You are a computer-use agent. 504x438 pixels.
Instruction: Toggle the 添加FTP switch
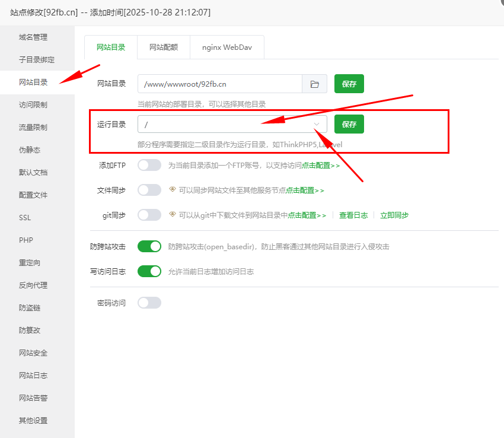(149, 165)
